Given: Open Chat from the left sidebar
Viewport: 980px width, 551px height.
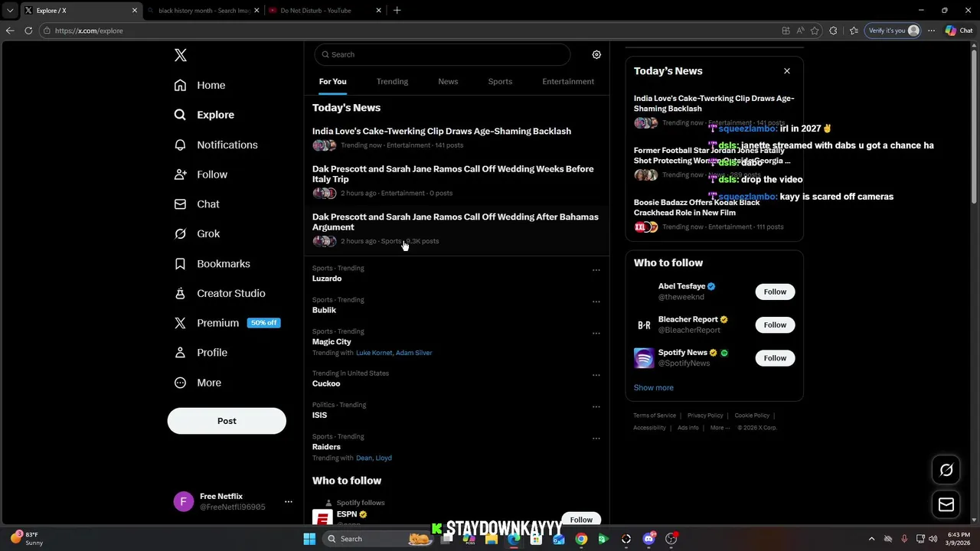Looking at the screenshot, I should (x=197, y=204).
